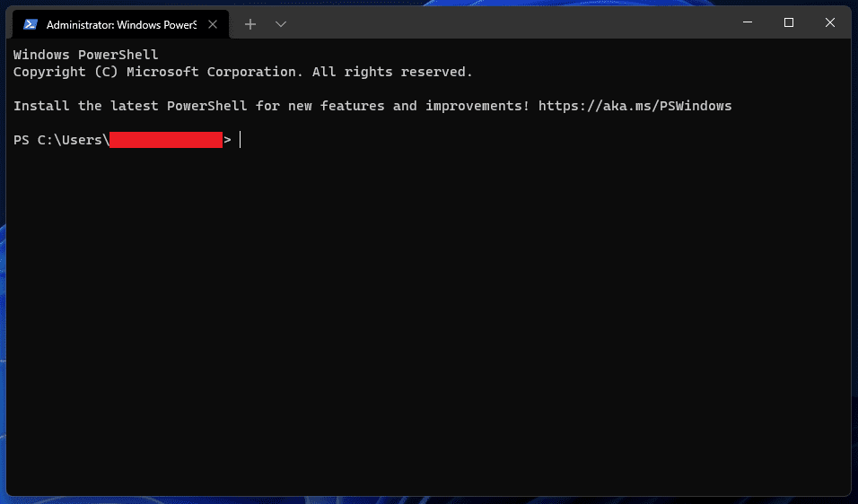Viewport: 858px width, 504px height.
Task: Click the red redacted username block
Action: [x=165, y=140]
